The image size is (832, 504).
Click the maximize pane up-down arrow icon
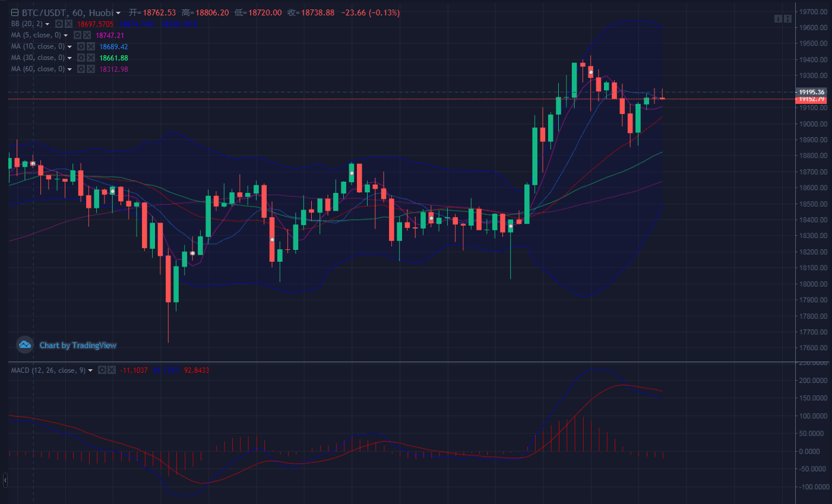pos(787,19)
